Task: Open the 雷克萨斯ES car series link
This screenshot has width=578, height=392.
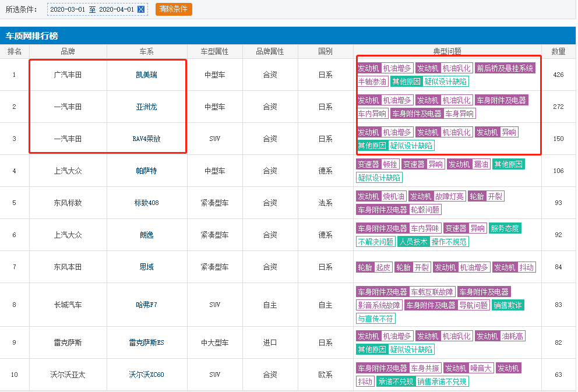Action: tap(146, 342)
